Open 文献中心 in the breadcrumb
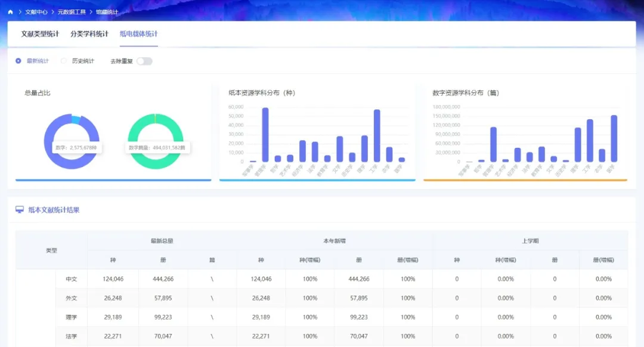Image resolution: width=644 pixels, height=347 pixels. pos(36,12)
